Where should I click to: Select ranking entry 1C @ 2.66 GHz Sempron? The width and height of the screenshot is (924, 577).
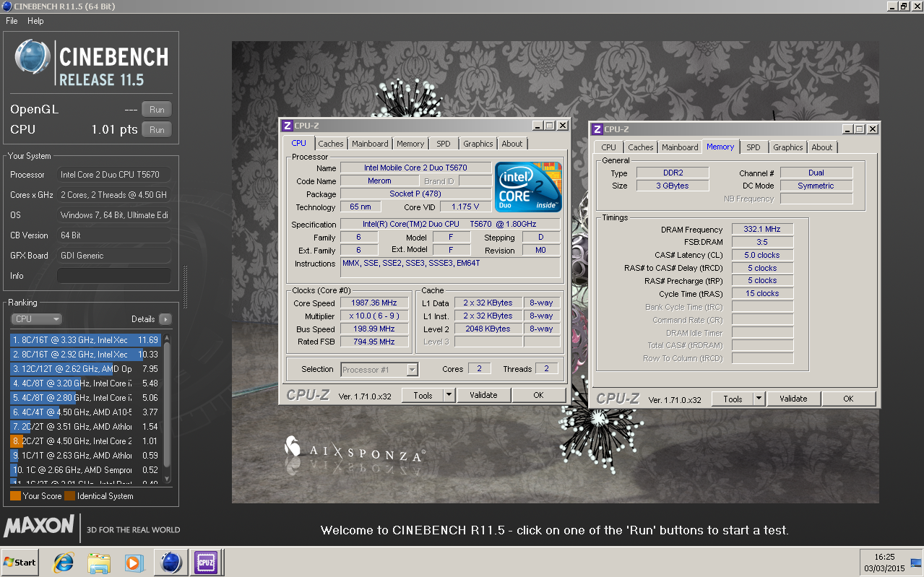pyautogui.click(x=85, y=470)
